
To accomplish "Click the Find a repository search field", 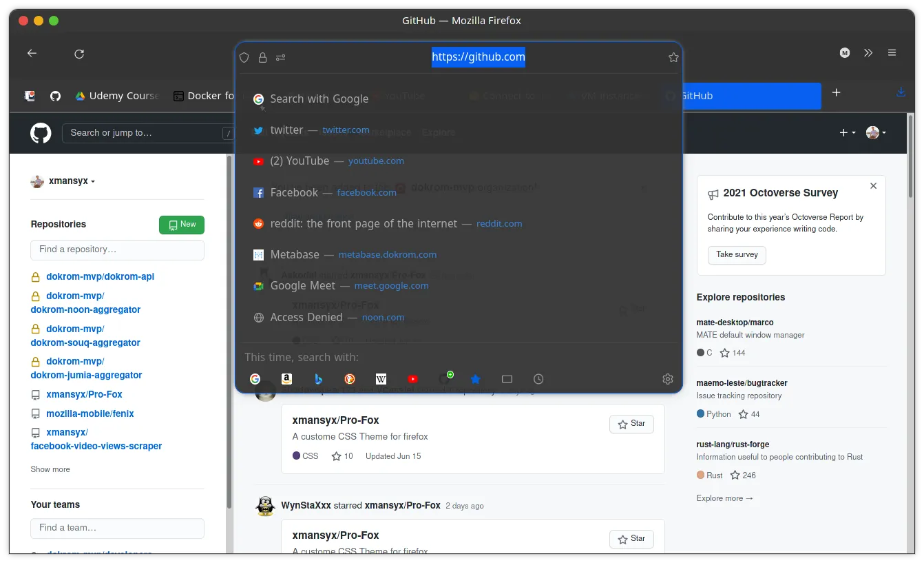I will point(116,250).
